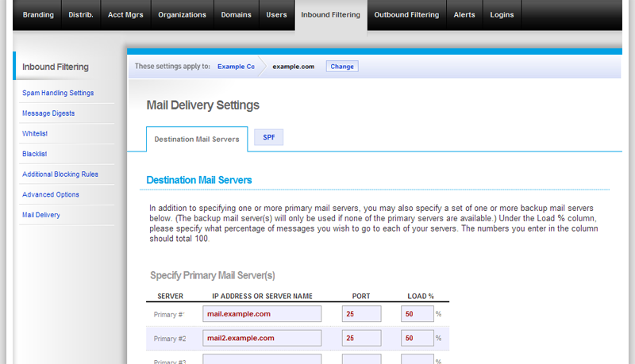Click the Specify Primary Mail Server(s) heading
The width and height of the screenshot is (635, 364).
[x=213, y=275]
